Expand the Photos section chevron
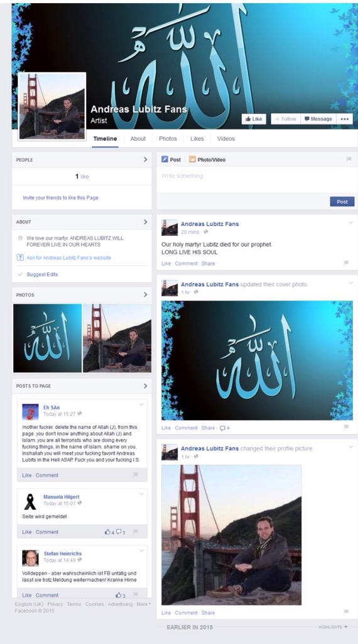Image resolution: width=358 pixels, height=644 pixels. (x=145, y=294)
